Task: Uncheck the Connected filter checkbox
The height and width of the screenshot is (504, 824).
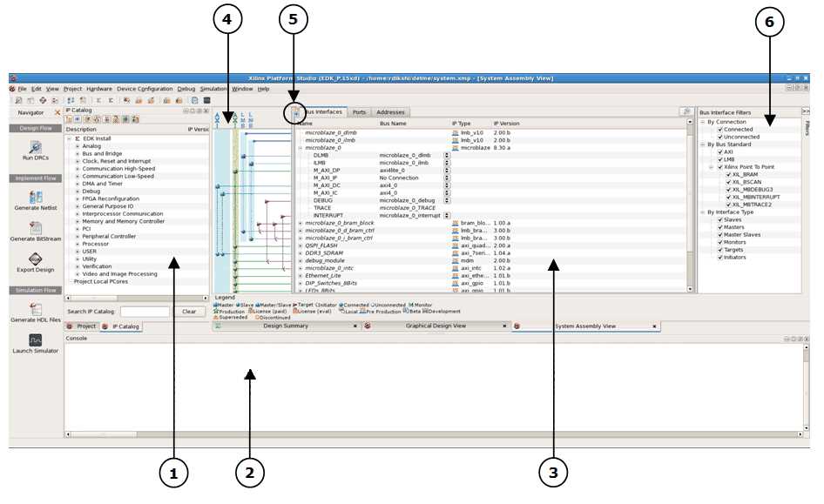Action: point(720,129)
